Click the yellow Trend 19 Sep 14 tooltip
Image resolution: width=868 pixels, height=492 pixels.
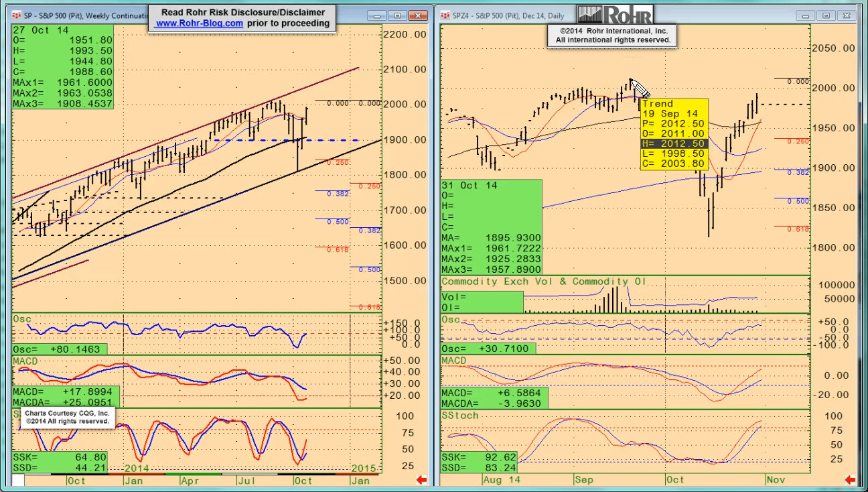tap(673, 134)
